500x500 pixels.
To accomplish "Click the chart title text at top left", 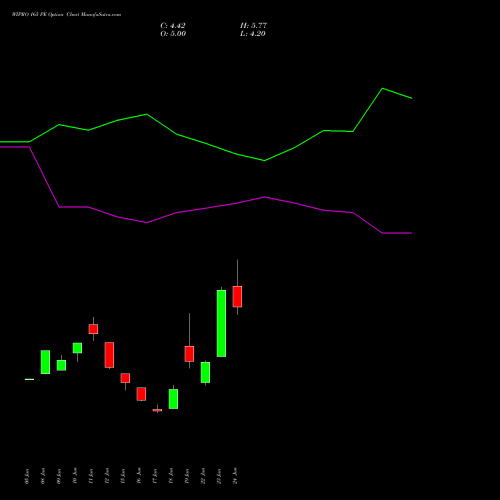I will 66,15.
